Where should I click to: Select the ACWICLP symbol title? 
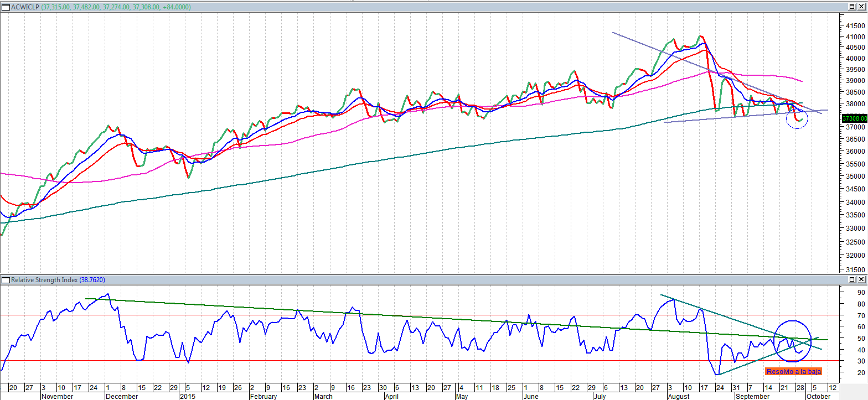coord(24,6)
